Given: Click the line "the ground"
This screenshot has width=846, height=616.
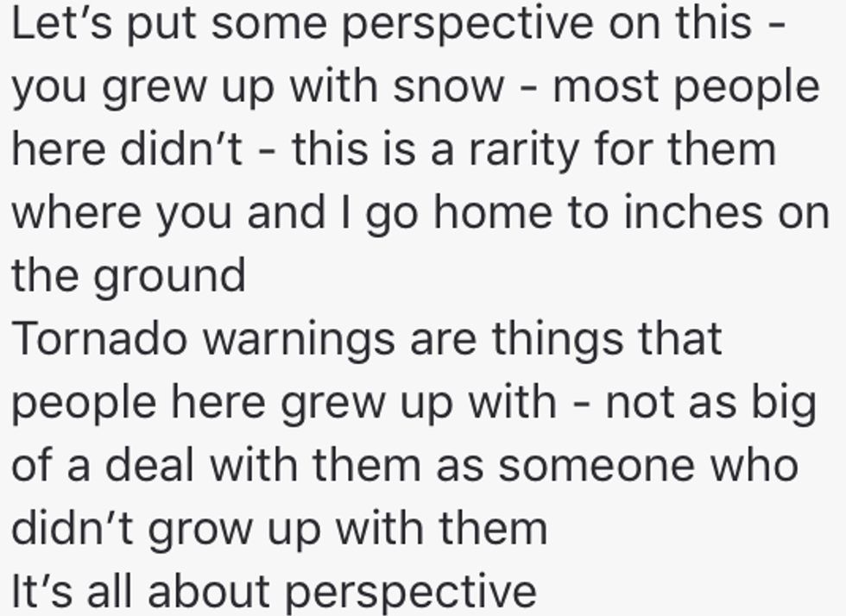Looking at the screenshot, I should [128, 275].
